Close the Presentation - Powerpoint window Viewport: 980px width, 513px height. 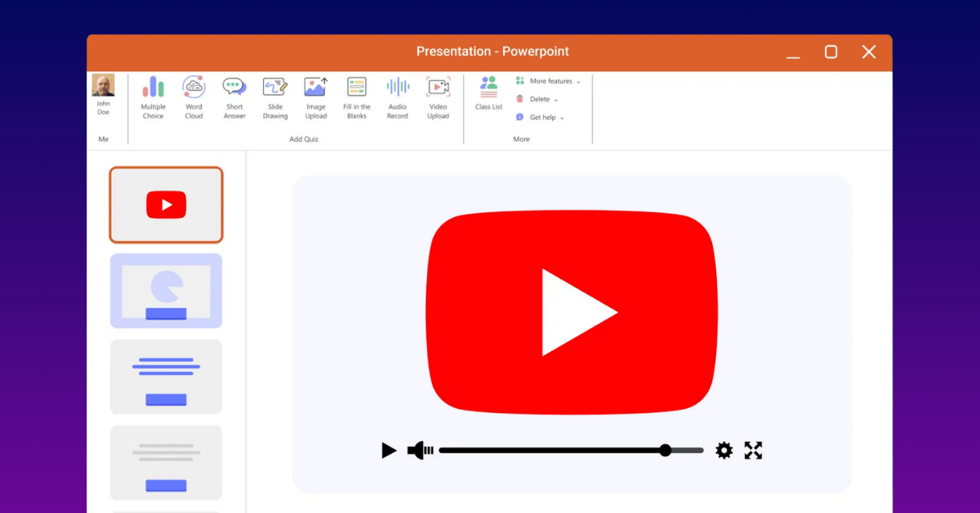(x=869, y=51)
